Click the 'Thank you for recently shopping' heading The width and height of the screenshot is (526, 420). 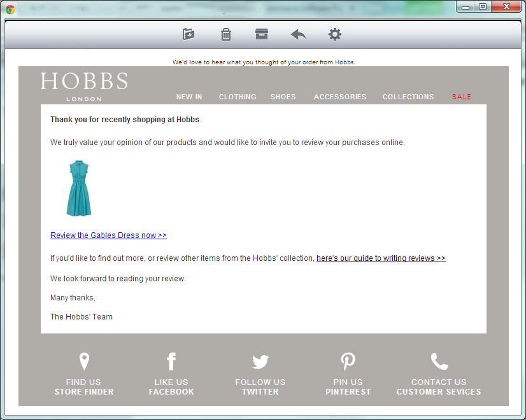pyautogui.click(x=126, y=120)
